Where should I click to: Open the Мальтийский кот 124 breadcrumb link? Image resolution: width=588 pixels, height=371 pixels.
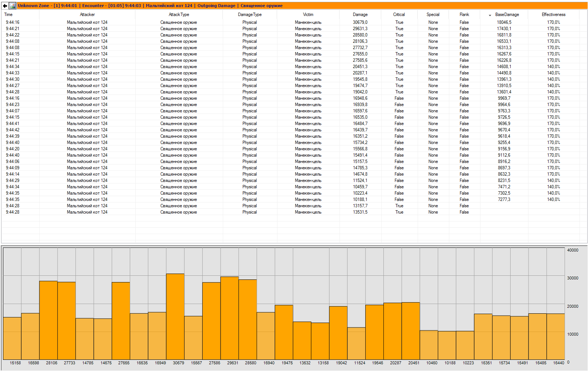[169, 6]
